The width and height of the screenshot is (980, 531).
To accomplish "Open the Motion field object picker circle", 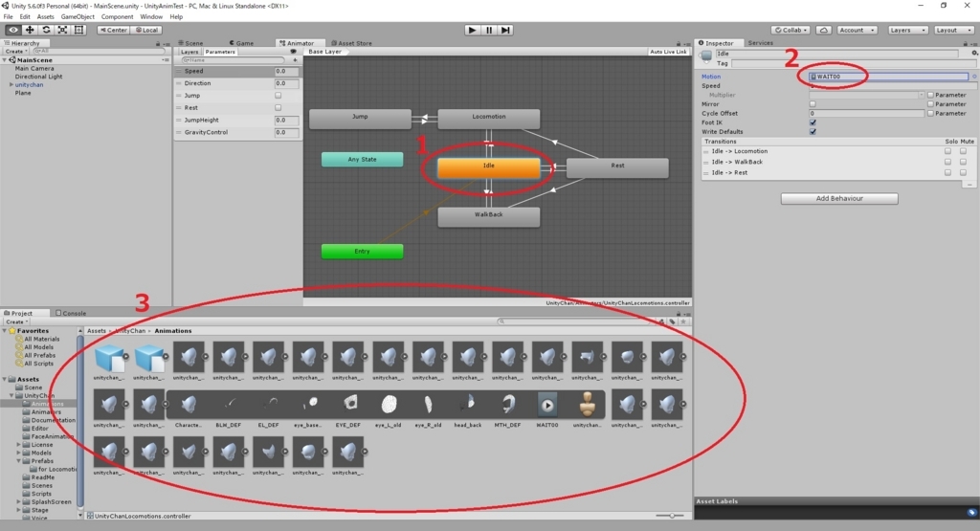I will click(973, 77).
